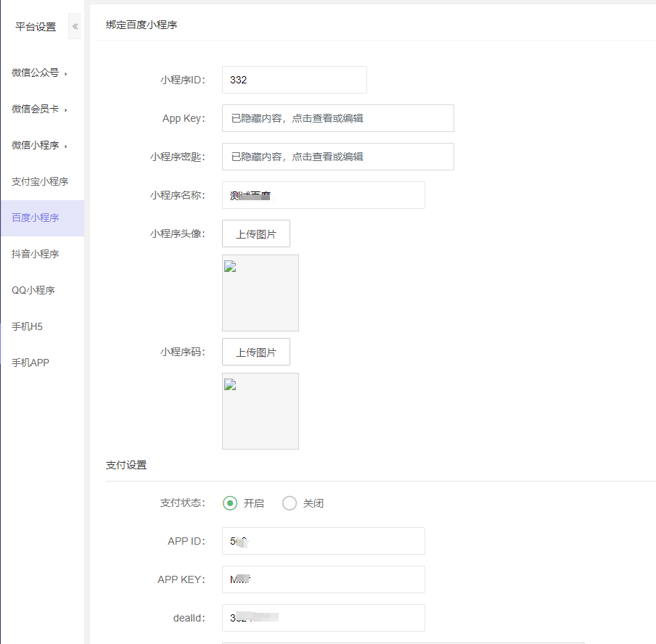Expand the 微信会员卡 submenu
Image resolution: width=656 pixels, height=644 pixels.
[x=39, y=110]
